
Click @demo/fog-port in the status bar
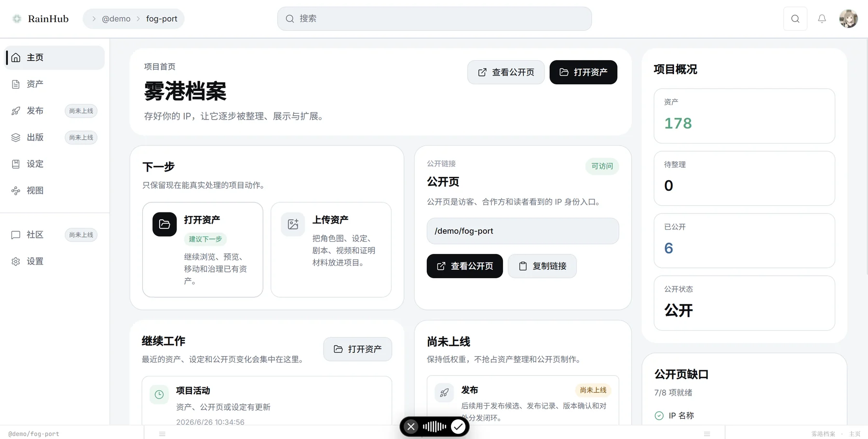point(34,434)
